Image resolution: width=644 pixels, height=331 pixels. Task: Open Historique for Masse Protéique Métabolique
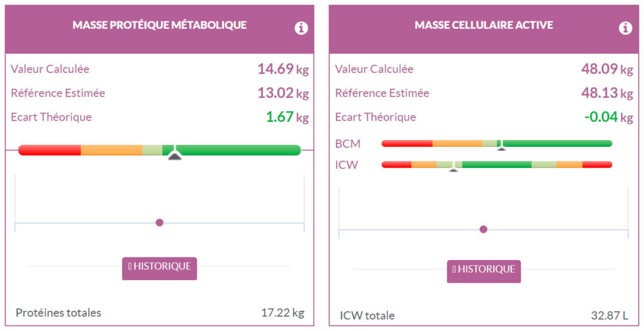click(159, 268)
